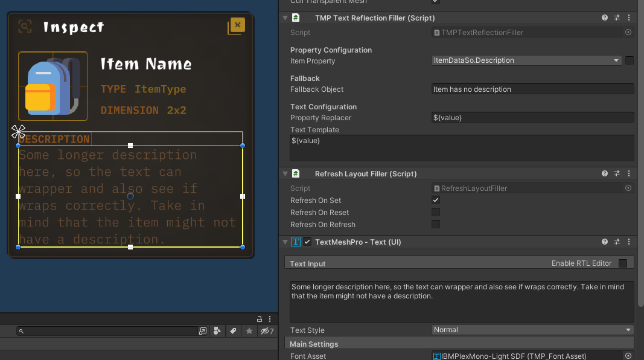Click the Text Template text area
The height and width of the screenshot is (360, 644).
click(x=462, y=148)
